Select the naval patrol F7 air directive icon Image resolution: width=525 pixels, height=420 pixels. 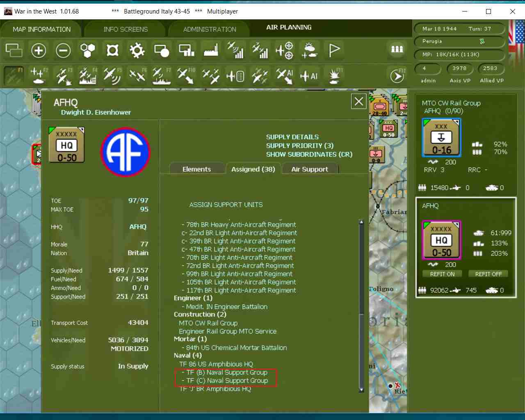[x=161, y=76]
